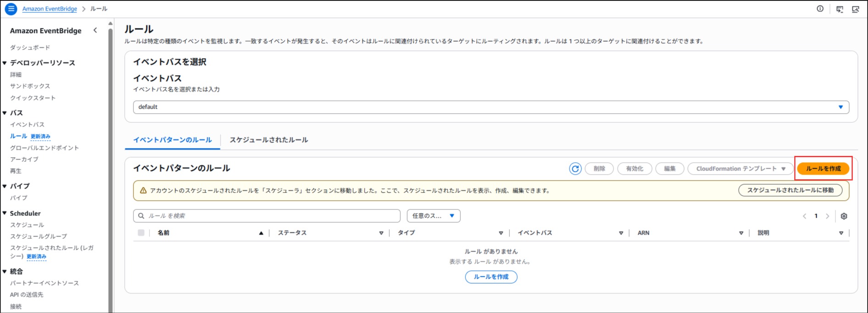The height and width of the screenshot is (313, 868).
Task: Click the previous page arrow icon
Action: tap(804, 216)
